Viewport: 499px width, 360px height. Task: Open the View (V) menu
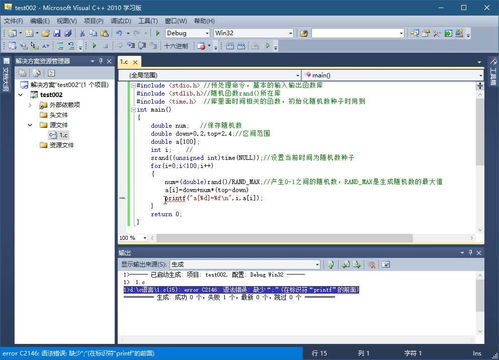point(67,21)
